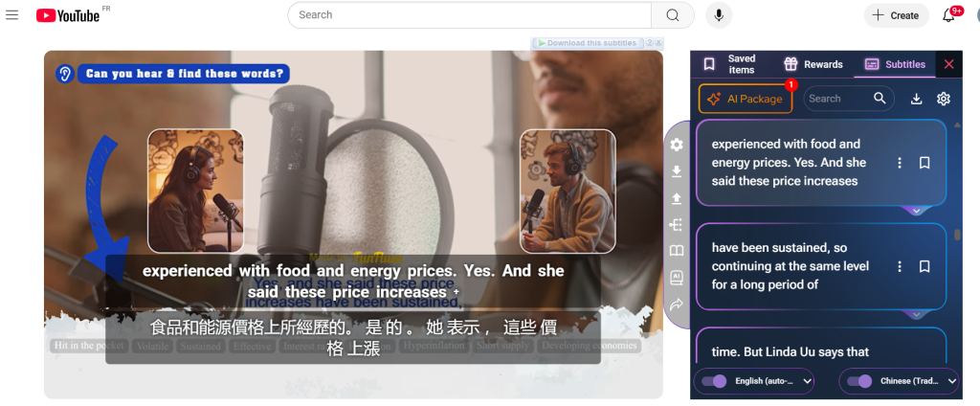Image resolution: width=980 pixels, height=406 pixels.
Task: Click the Create button
Action: click(x=896, y=15)
